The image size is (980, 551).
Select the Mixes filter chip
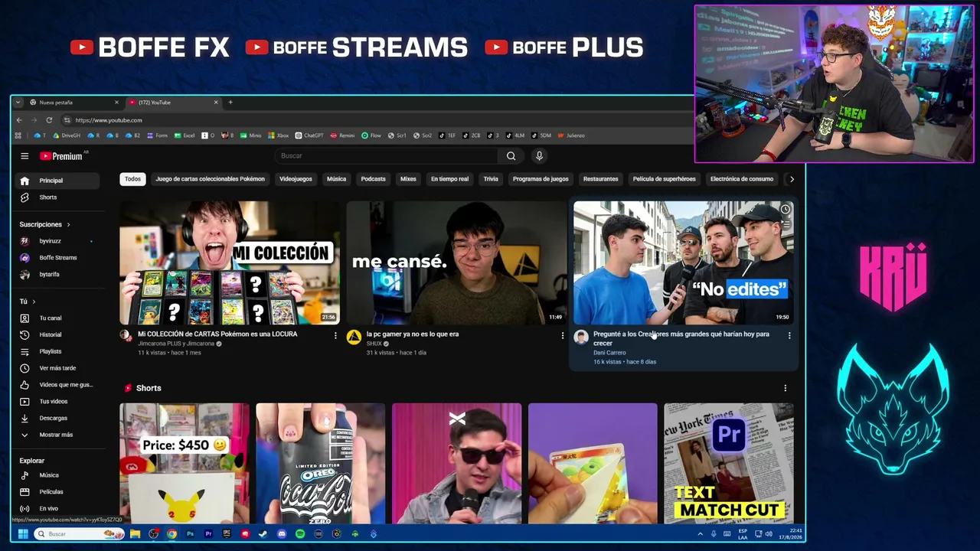click(x=408, y=179)
